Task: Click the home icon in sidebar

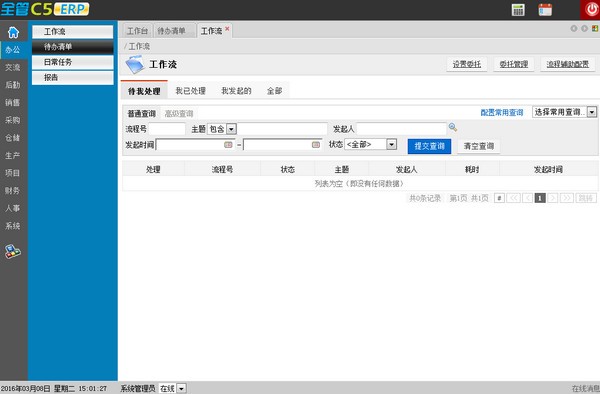Action: pos(13,33)
